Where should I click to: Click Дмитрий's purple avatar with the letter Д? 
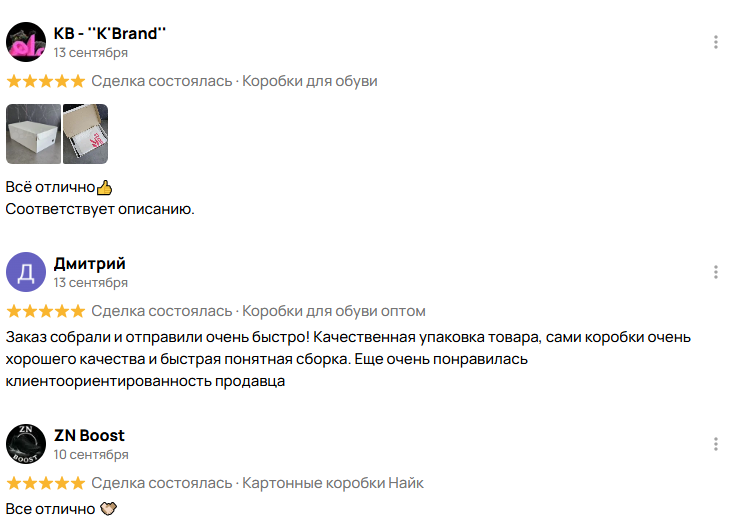(26, 272)
